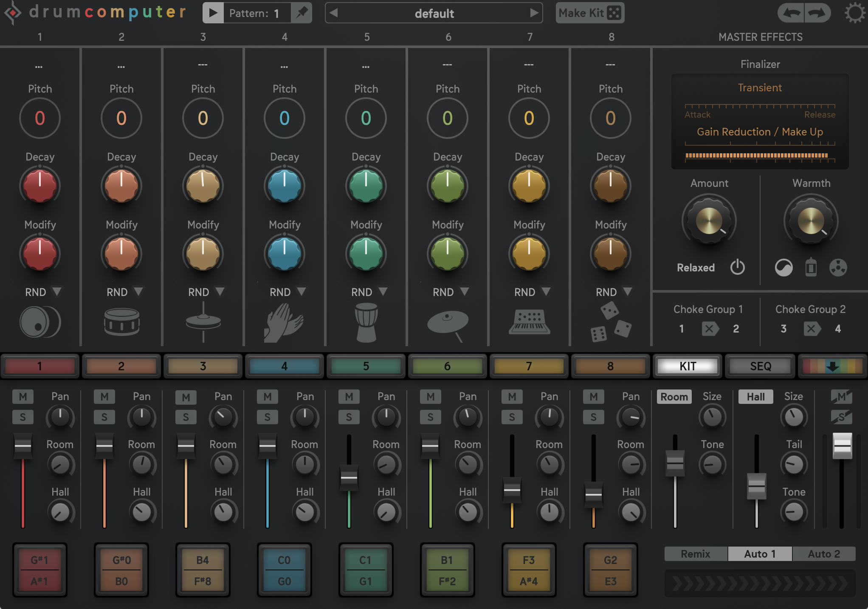The width and height of the screenshot is (868, 609).
Task: Go to the next preset with the right arrow
Action: [x=534, y=13]
